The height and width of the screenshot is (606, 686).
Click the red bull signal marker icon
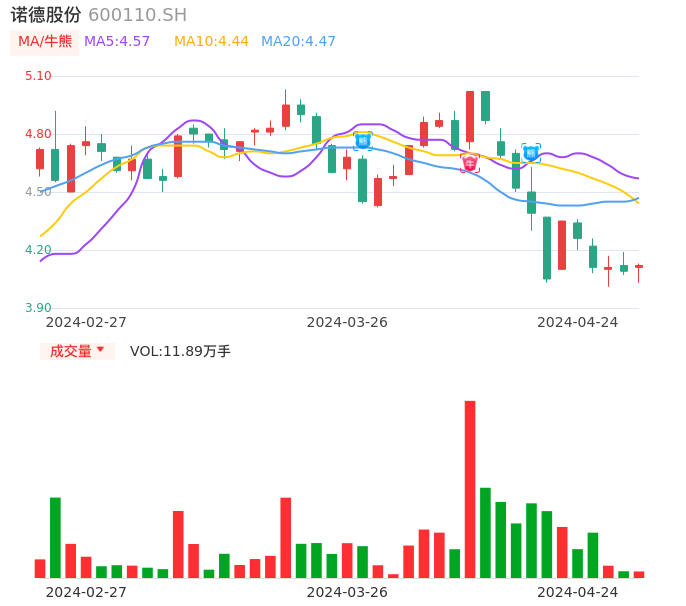click(x=470, y=162)
